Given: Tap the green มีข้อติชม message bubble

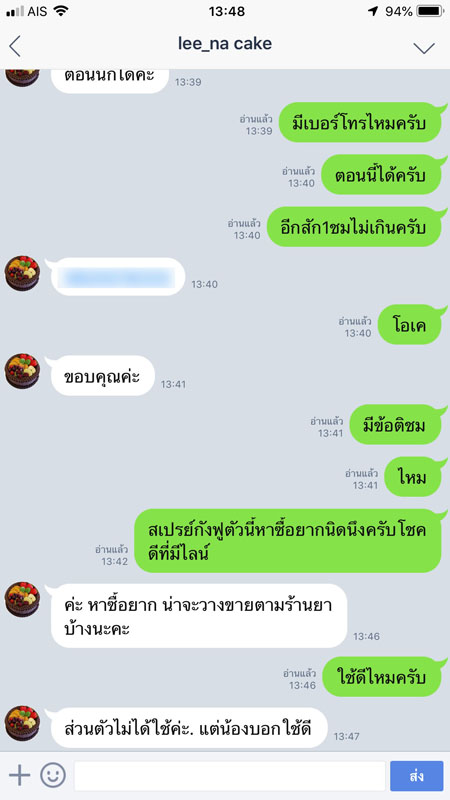Looking at the screenshot, I should (395, 424).
